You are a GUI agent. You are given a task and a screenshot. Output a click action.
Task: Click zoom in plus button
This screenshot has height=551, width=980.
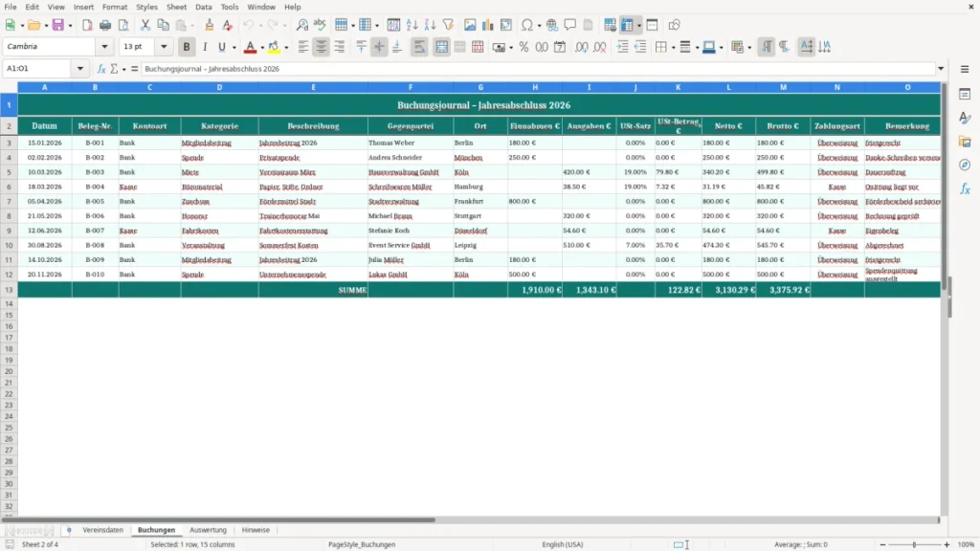[x=947, y=544]
